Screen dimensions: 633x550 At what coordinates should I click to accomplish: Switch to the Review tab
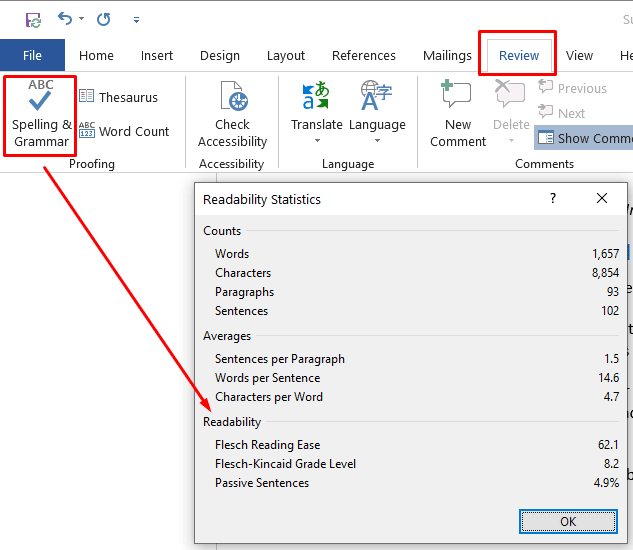(x=518, y=55)
